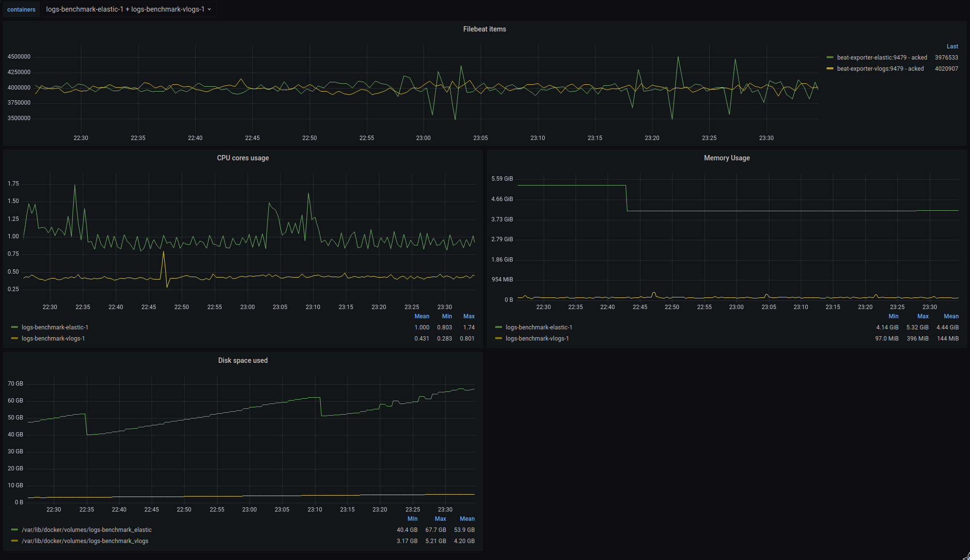
Task: Open the Disk space used panel title
Action: (243, 360)
